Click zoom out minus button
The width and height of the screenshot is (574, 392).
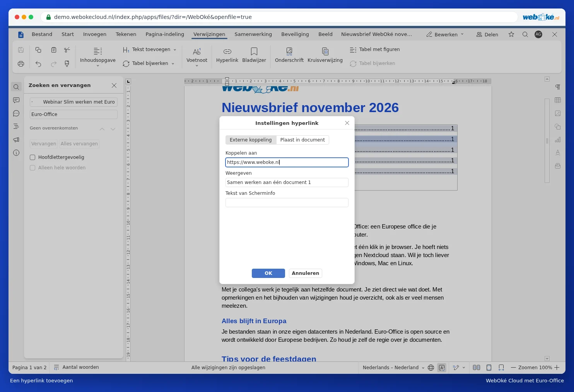(514, 368)
